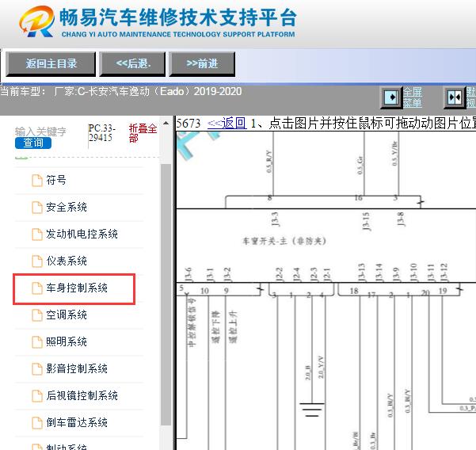Open the 空调系统 tree item

tap(67, 315)
